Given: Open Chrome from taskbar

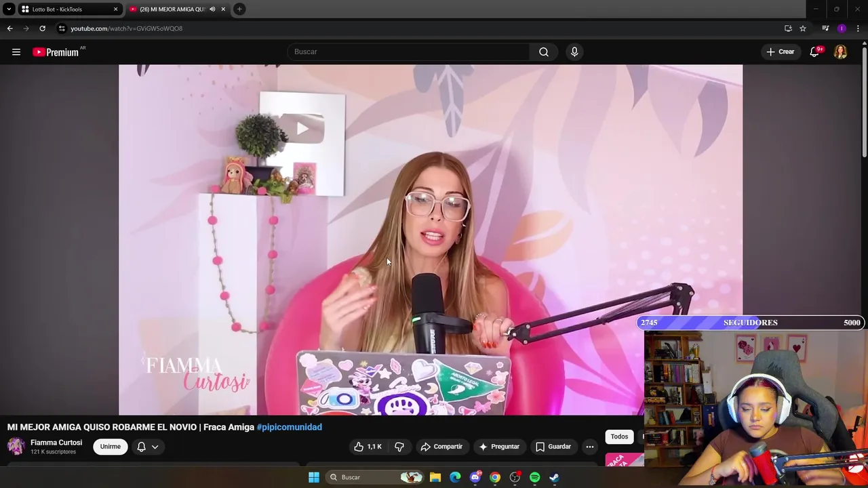Looking at the screenshot, I should pos(495,477).
